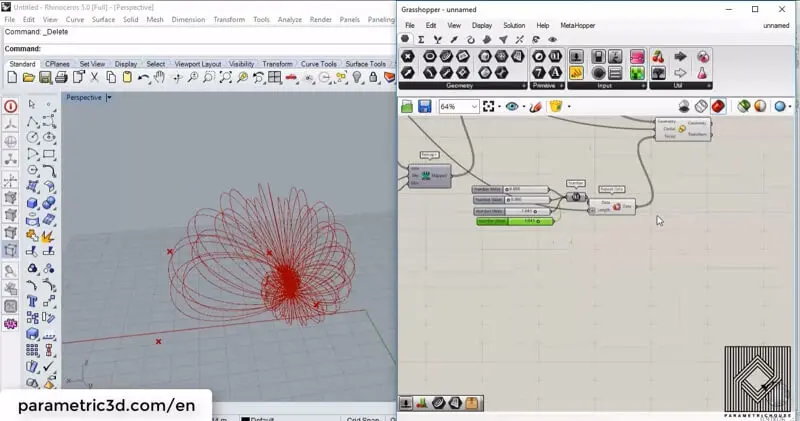Open the Transform menu in Rhino
Image resolution: width=800 pixels, height=421 pixels.
point(228,19)
